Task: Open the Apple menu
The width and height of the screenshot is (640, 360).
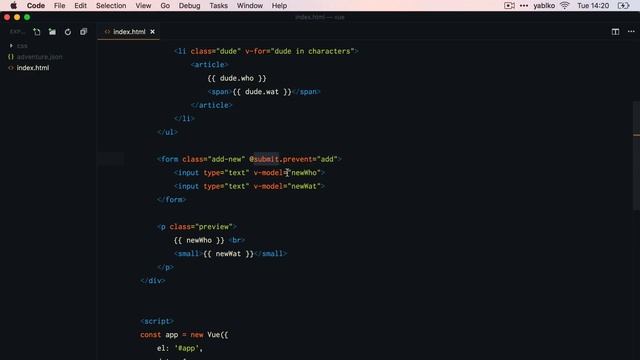Action: tap(13, 6)
